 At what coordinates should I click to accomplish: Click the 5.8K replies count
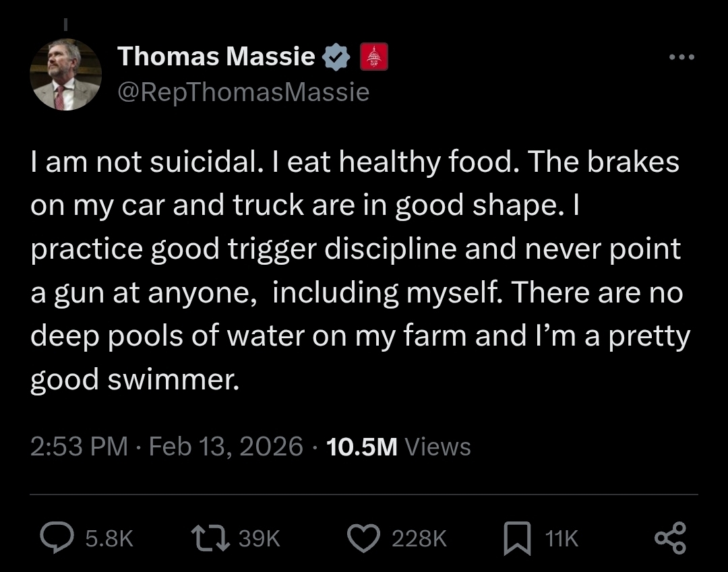110,538
